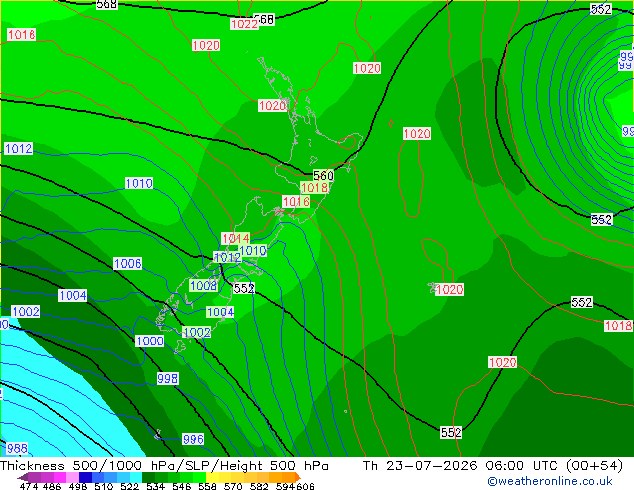Click the date 'Th 23-07-2026 06:00 UTC (00+54)'
The width and height of the screenshot is (634, 490).
pyautogui.click(x=492, y=466)
